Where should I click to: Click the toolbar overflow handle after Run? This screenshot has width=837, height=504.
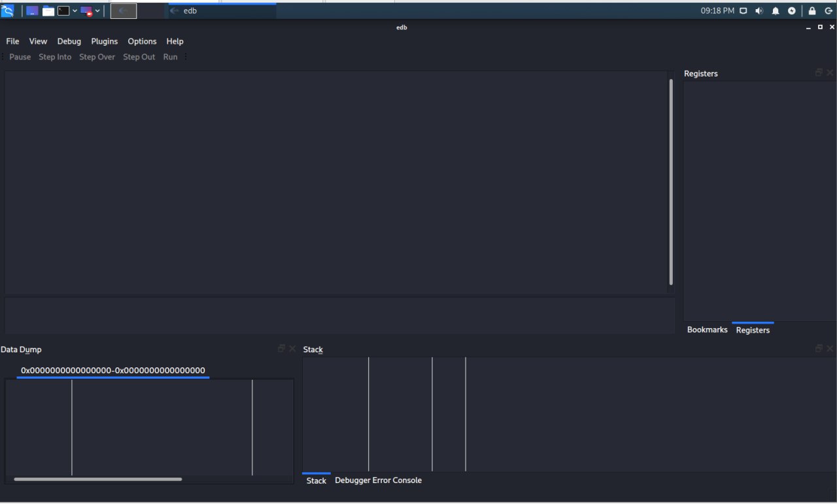click(186, 57)
